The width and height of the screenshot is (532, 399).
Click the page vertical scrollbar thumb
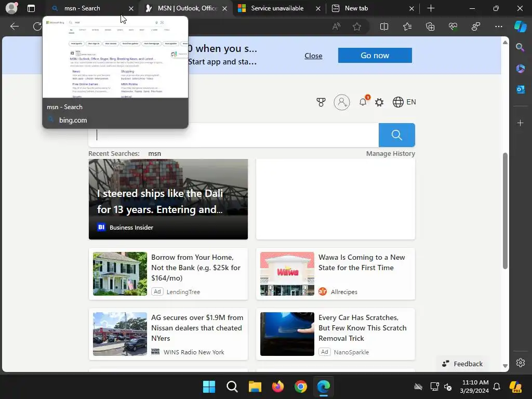pyautogui.click(x=505, y=211)
